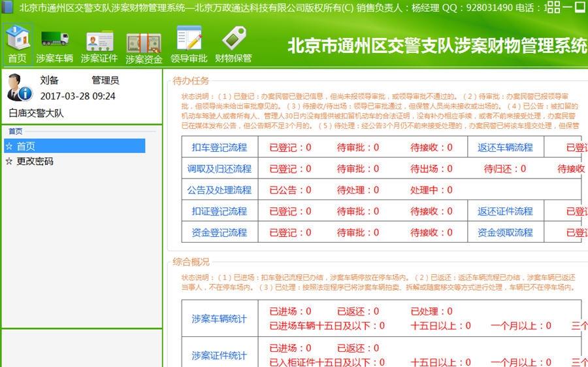Click 待接收：0 in 扣证登记流程 row
This screenshot has height=367, width=588.
[x=431, y=211]
